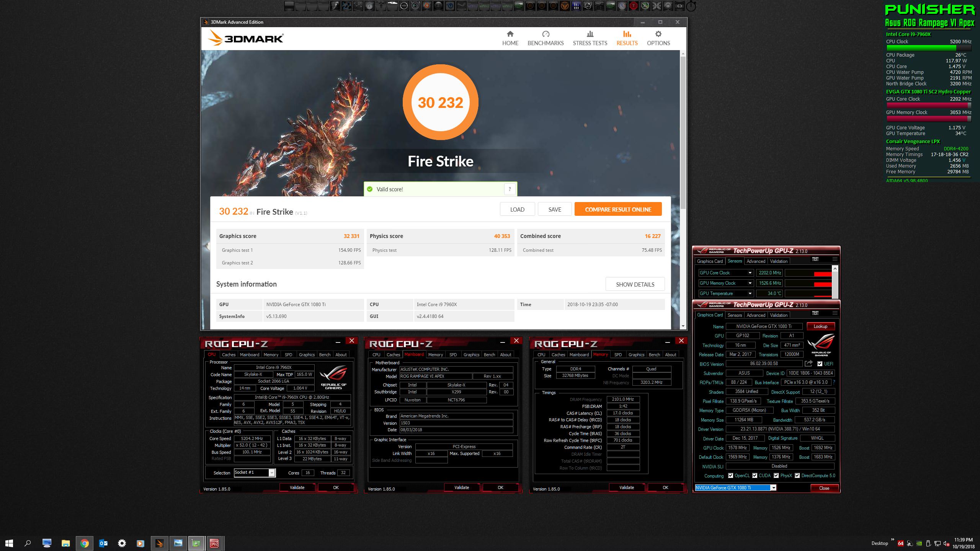Toggle the DirectCompute 5.0 checkbox

(797, 476)
